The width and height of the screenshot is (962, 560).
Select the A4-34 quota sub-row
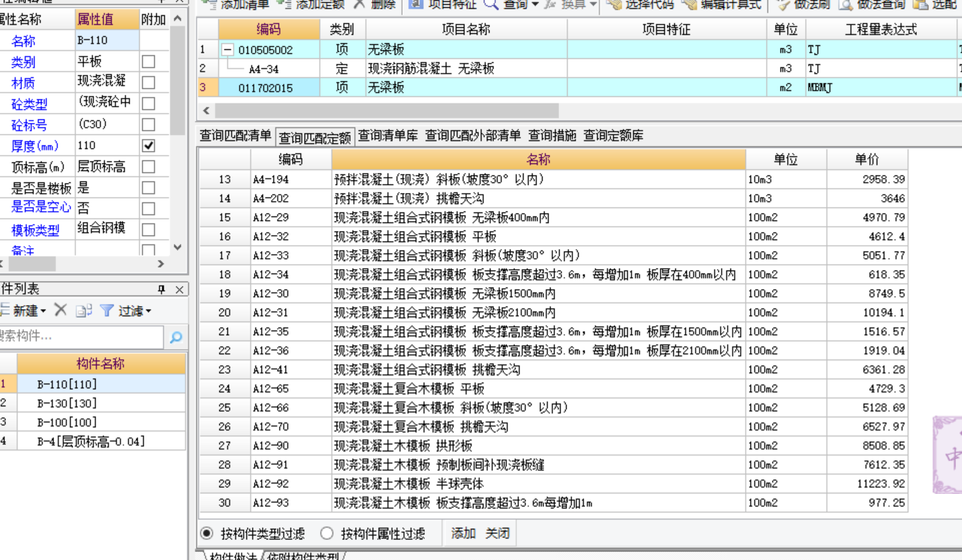pos(578,68)
